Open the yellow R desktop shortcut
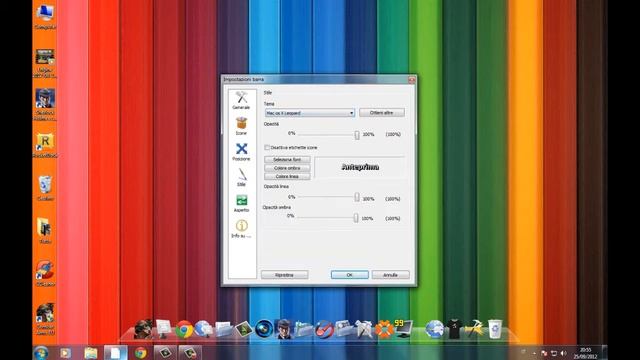Viewport: 640px width, 360px height. [45, 145]
